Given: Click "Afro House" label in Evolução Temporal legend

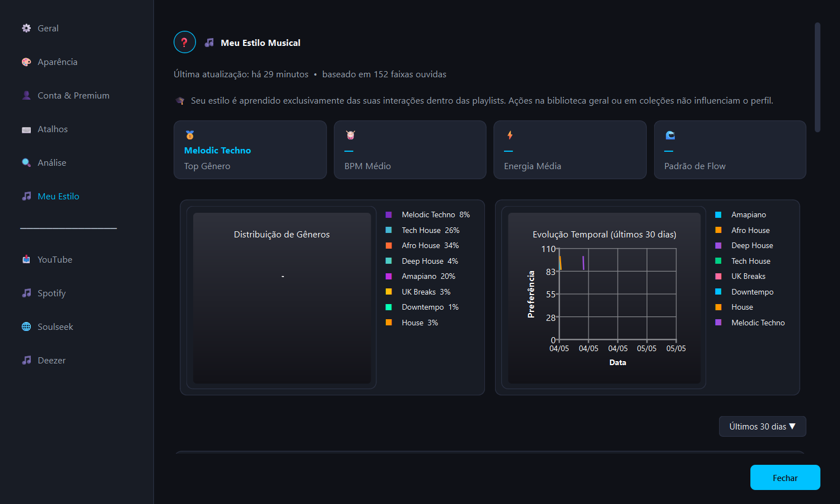Looking at the screenshot, I should click(750, 230).
